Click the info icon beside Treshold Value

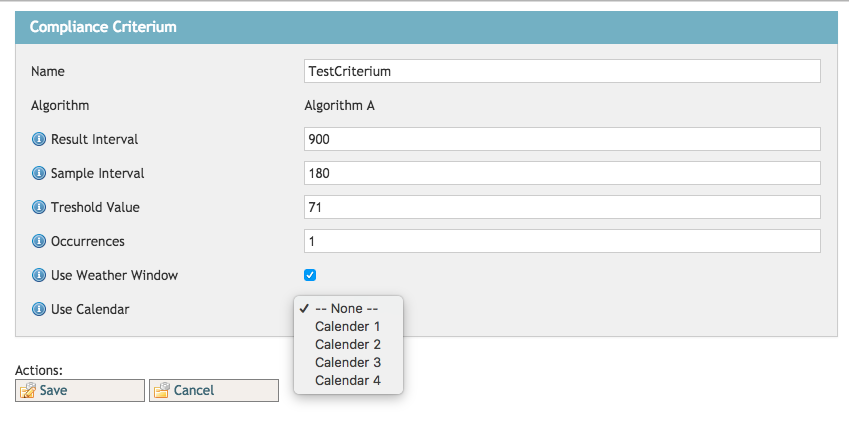[x=39, y=207]
